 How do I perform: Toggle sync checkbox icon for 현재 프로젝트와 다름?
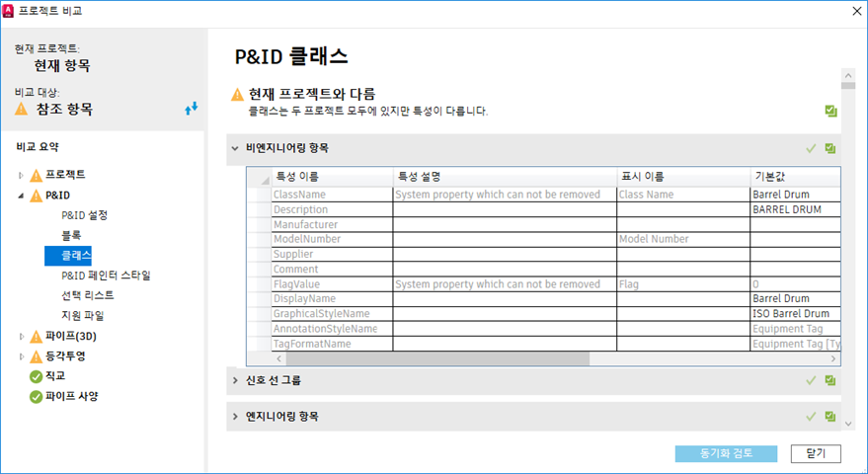(x=830, y=111)
